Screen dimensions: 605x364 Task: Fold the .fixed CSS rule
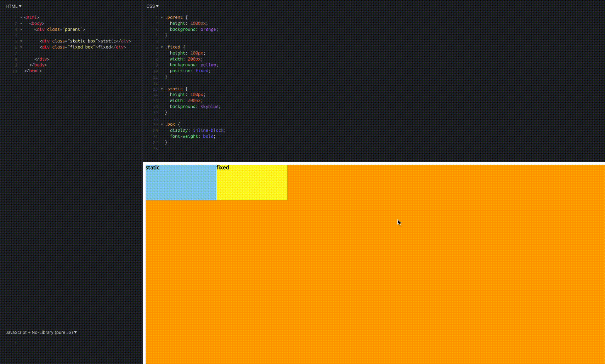162,47
